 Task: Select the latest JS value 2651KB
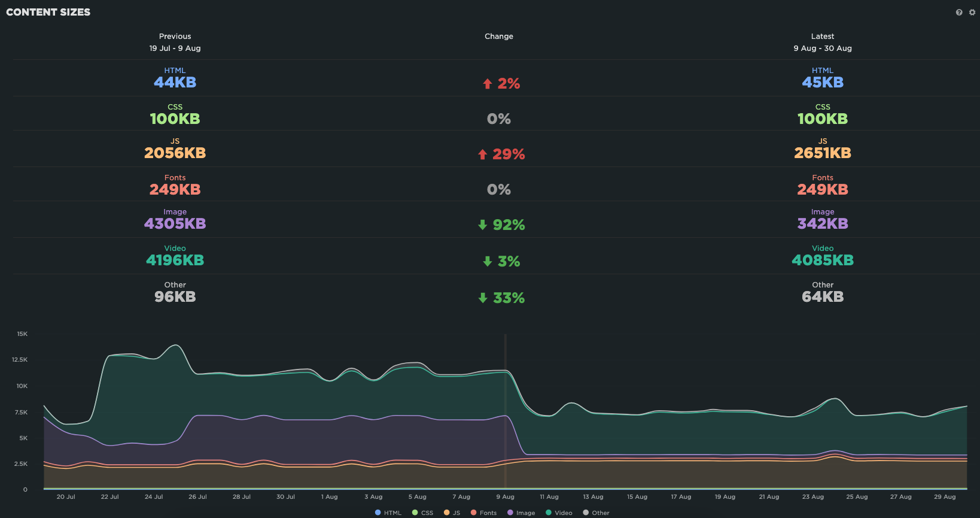pyautogui.click(x=822, y=153)
